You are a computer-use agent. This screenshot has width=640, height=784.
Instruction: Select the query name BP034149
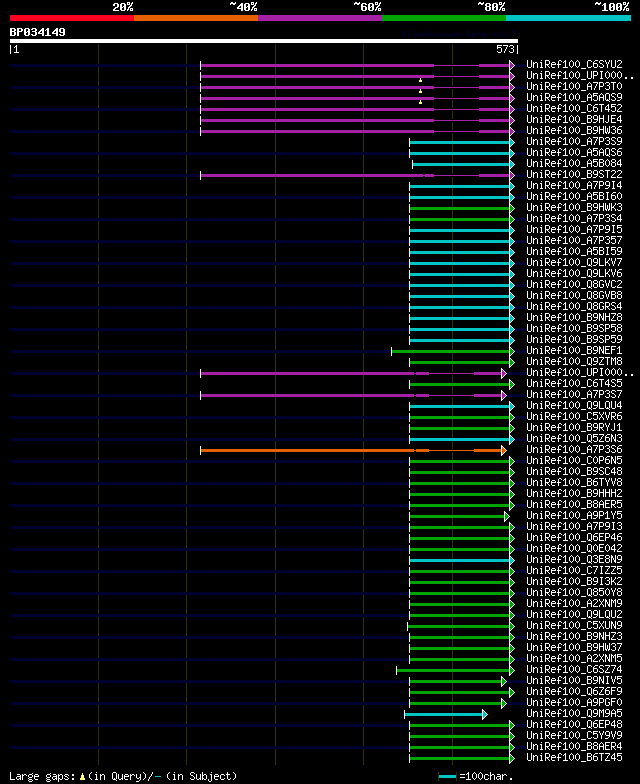38,32
